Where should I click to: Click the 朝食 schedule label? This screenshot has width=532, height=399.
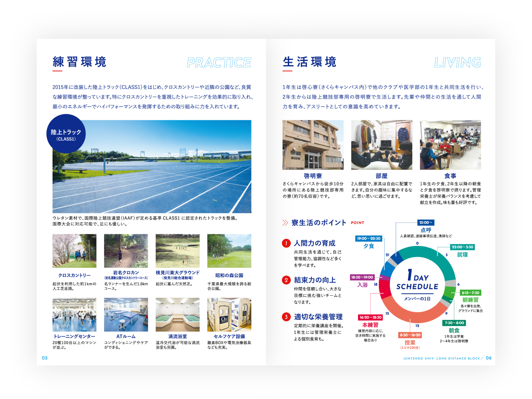454,330
